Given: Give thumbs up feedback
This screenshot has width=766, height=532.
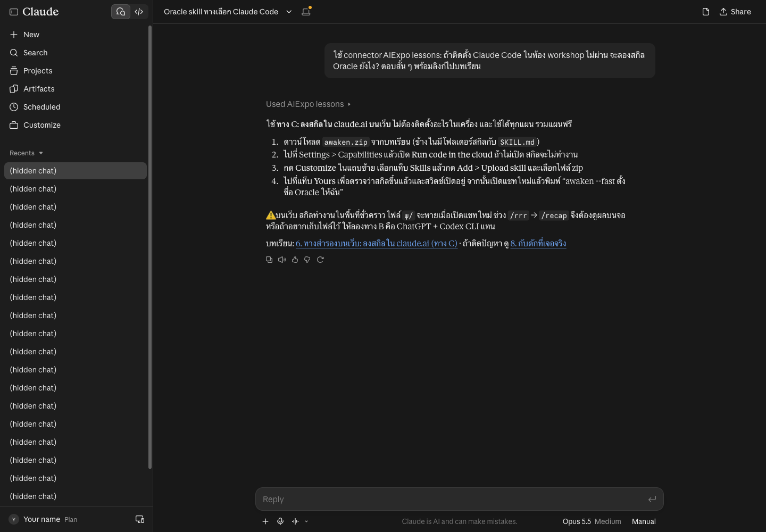Looking at the screenshot, I should pos(295,260).
